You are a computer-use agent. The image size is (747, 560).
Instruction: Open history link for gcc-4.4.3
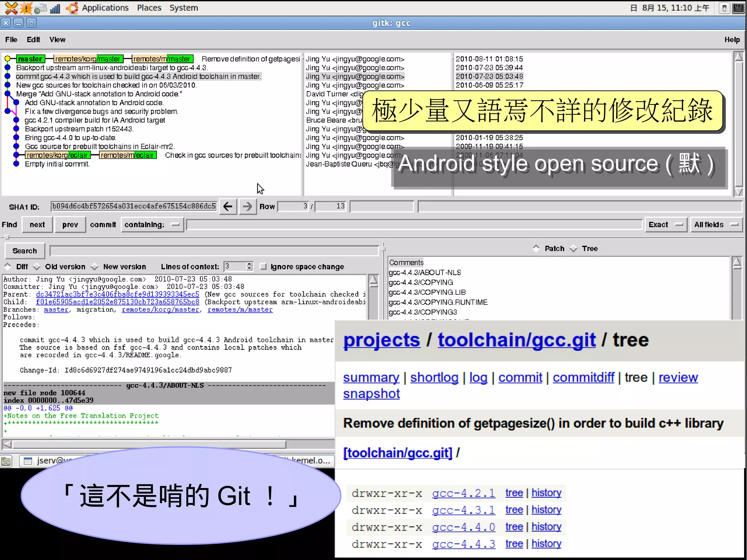[546, 544]
